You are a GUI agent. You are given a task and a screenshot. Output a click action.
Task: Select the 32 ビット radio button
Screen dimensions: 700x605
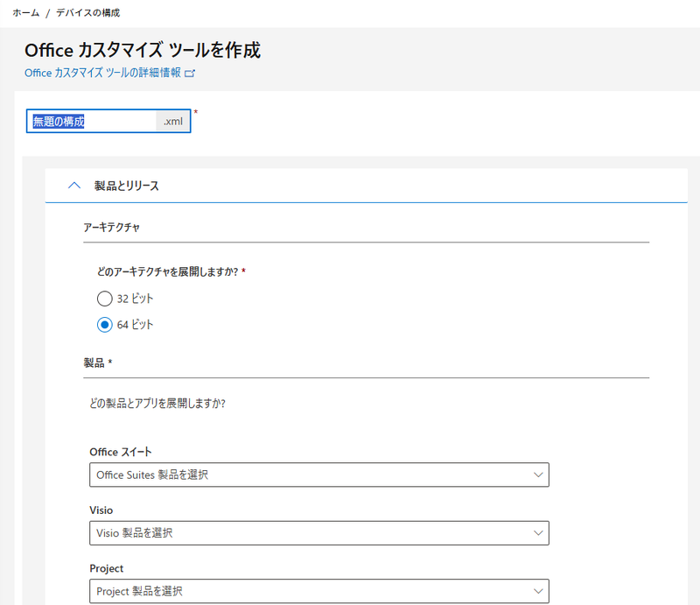[104, 299]
